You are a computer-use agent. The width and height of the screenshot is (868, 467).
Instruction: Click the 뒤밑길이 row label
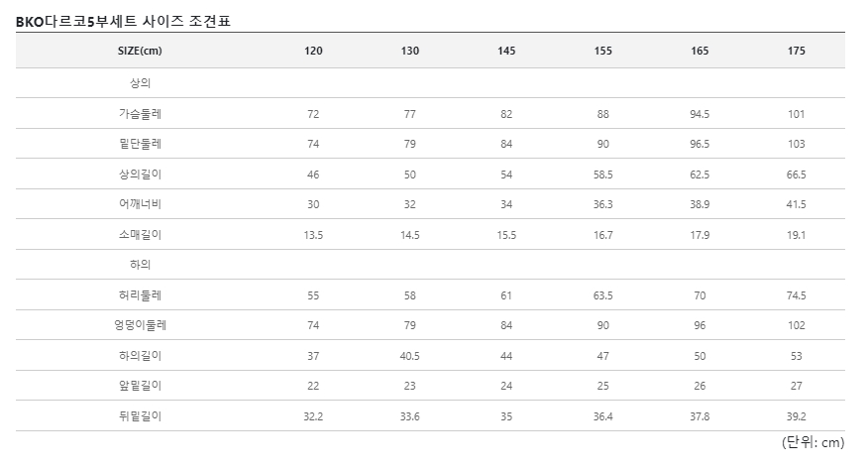[140, 415]
